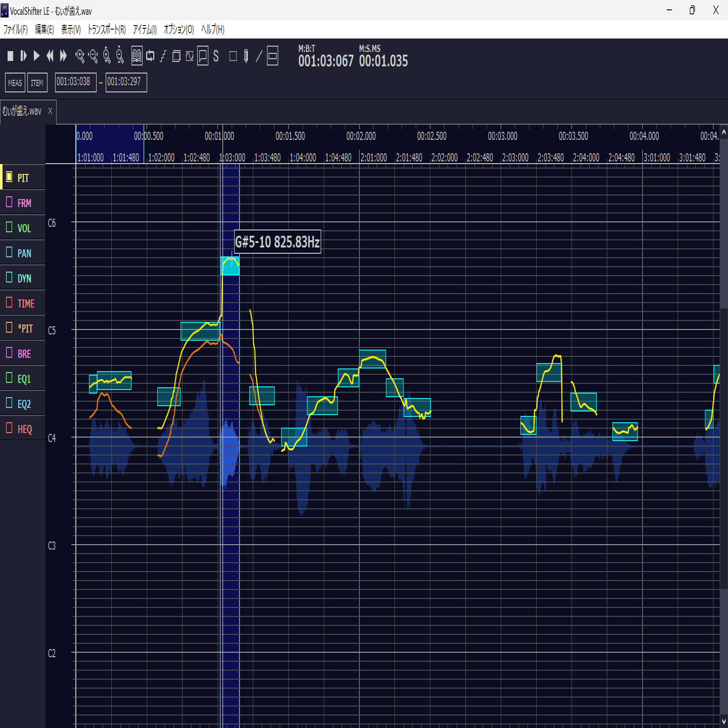Image resolution: width=728 pixels, height=728 pixels.
Task: Switch edit mode to EQ2
Action: (x=23, y=403)
